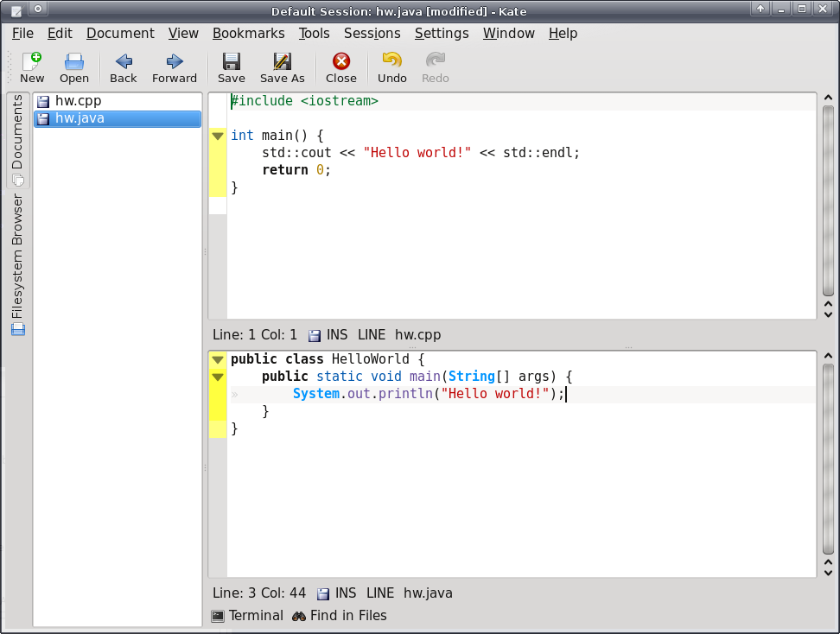Save the document with floppy Save icon
Screen dimensions: 840x634
point(231,68)
